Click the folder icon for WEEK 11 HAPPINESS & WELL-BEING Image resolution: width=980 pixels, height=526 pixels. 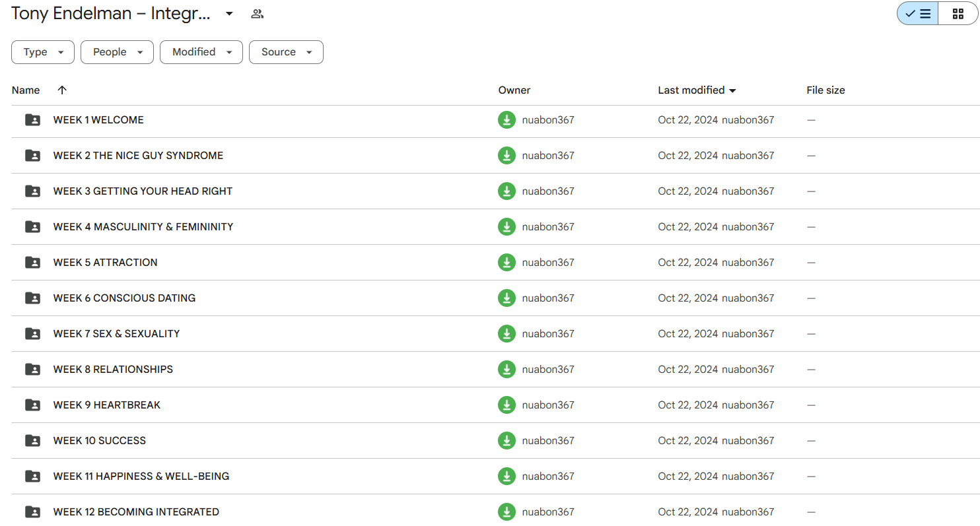32,477
